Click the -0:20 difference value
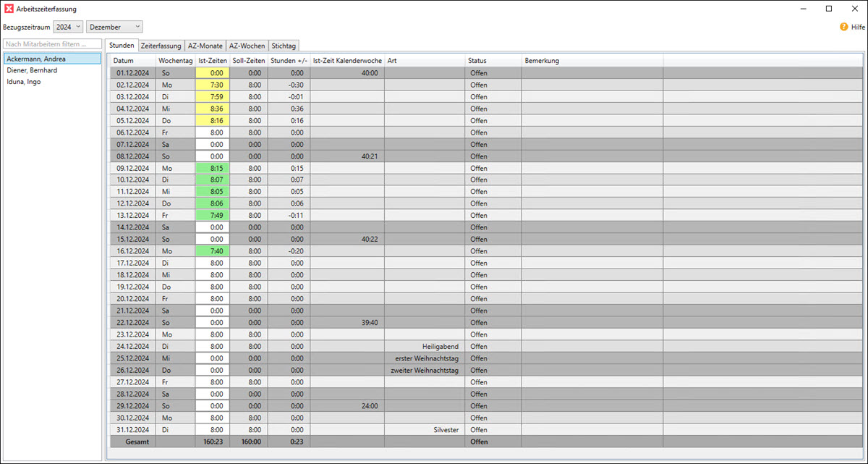 295,251
